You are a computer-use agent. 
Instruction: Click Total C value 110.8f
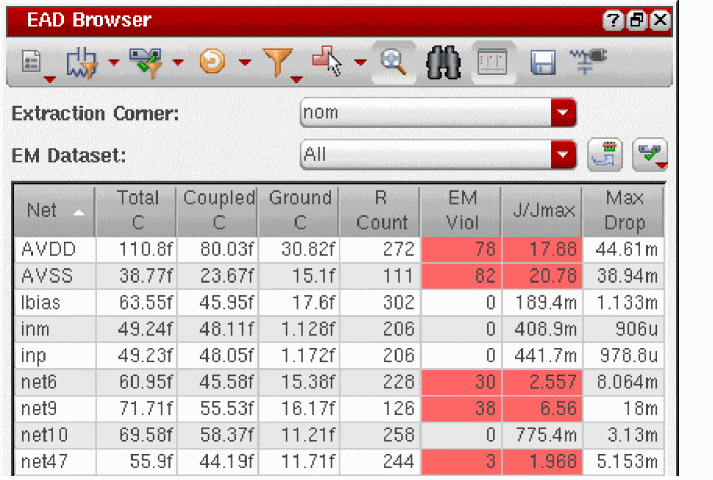tap(136, 250)
